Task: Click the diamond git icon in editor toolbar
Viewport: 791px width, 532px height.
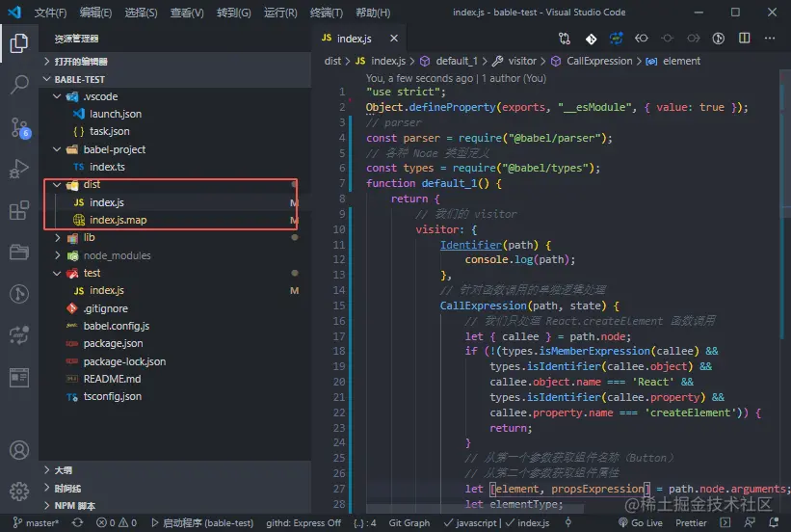Action: (591, 39)
